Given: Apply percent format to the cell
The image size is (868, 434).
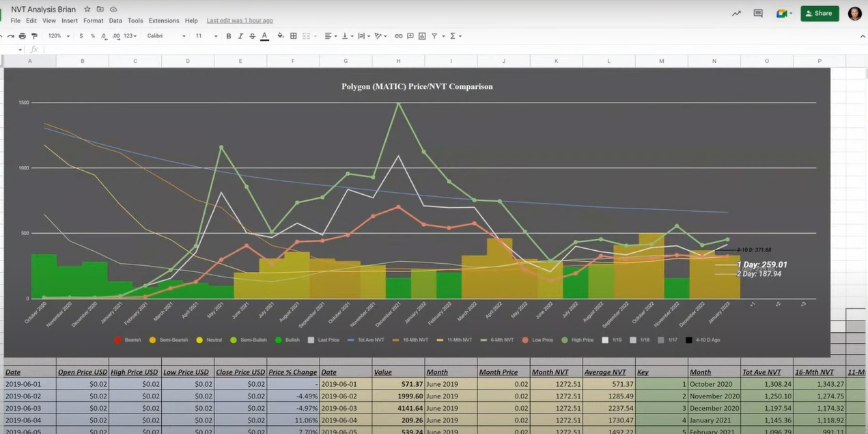Looking at the screenshot, I should point(93,36).
